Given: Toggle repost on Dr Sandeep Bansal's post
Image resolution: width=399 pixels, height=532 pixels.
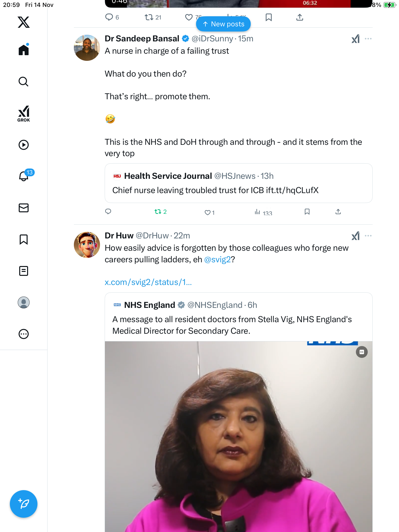Looking at the screenshot, I should point(158,212).
